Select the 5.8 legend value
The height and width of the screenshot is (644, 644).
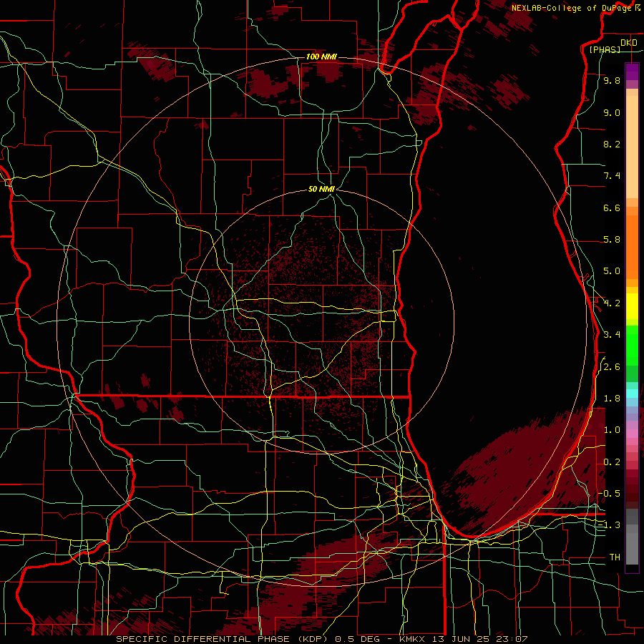pyautogui.click(x=612, y=240)
